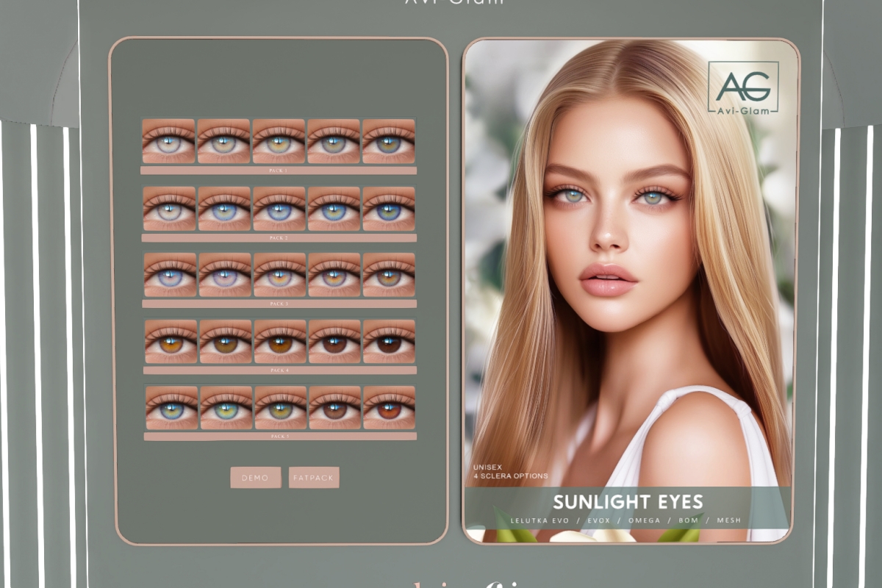Select the Pack 3 label bar
The width and height of the screenshot is (882, 588).
tap(279, 304)
